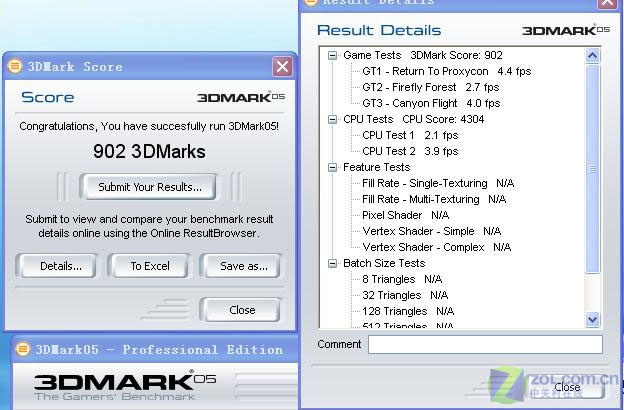Submit your results online

149,187
